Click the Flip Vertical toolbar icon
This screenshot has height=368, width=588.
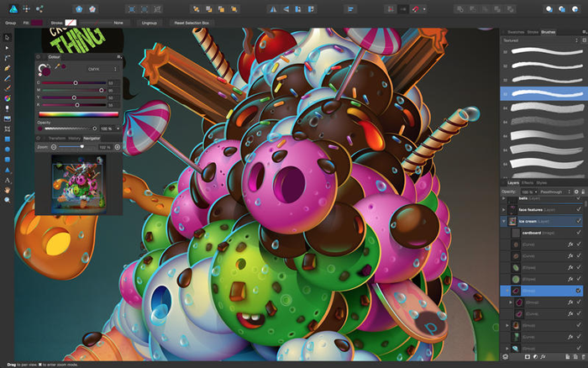pos(286,9)
